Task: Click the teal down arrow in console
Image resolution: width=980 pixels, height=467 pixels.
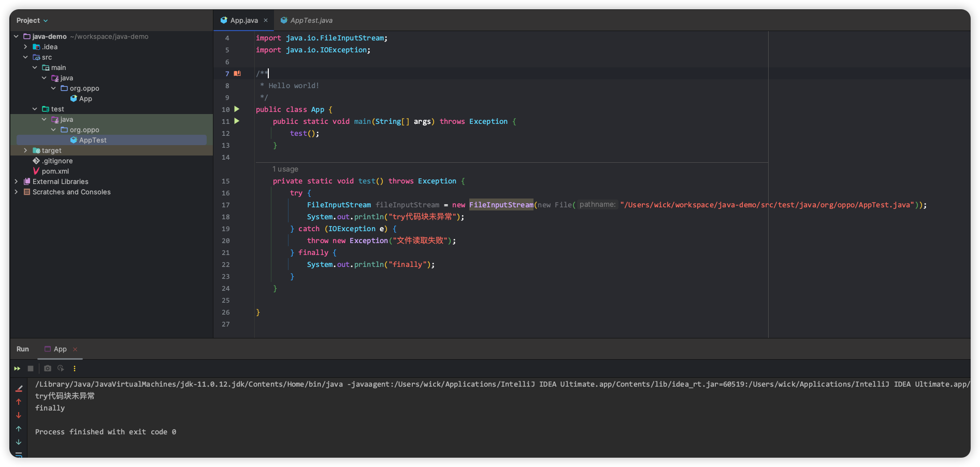Action: 19,442
